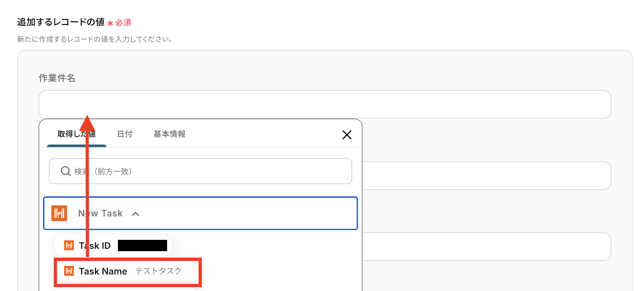Select the 基本情報 tab
644x291 pixels.
pyautogui.click(x=169, y=134)
